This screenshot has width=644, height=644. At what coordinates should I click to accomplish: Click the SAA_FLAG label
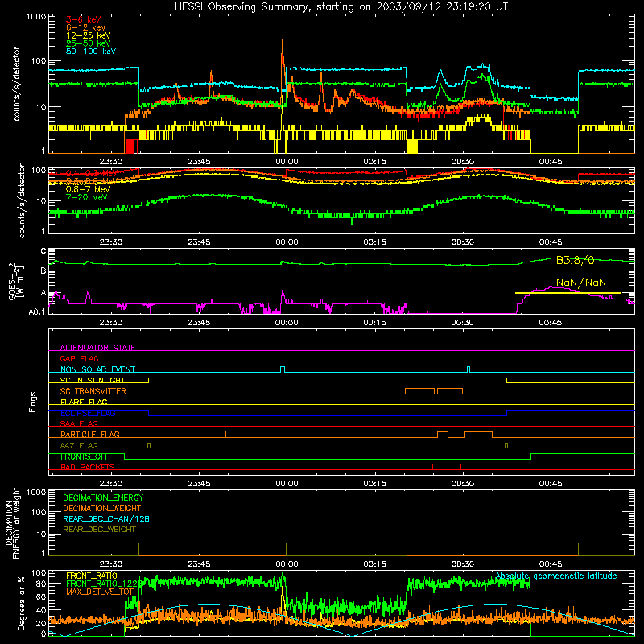[79, 424]
